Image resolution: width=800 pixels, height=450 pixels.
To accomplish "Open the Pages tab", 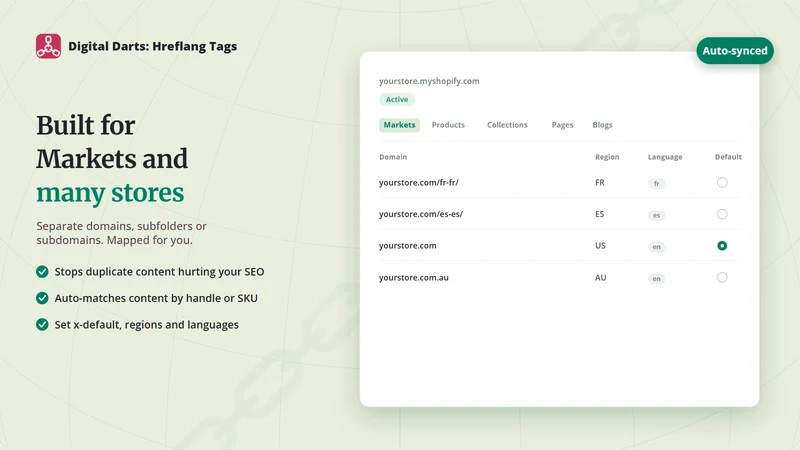I will tap(562, 125).
